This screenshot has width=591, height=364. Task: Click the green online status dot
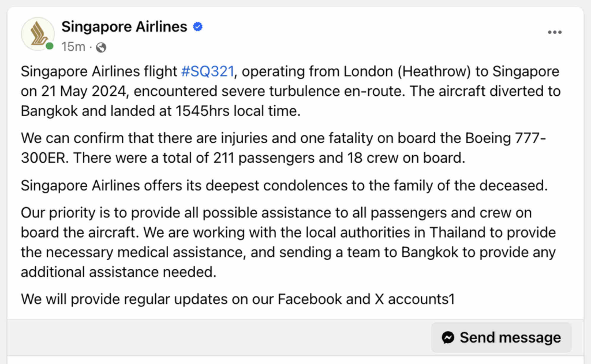click(x=50, y=46)
